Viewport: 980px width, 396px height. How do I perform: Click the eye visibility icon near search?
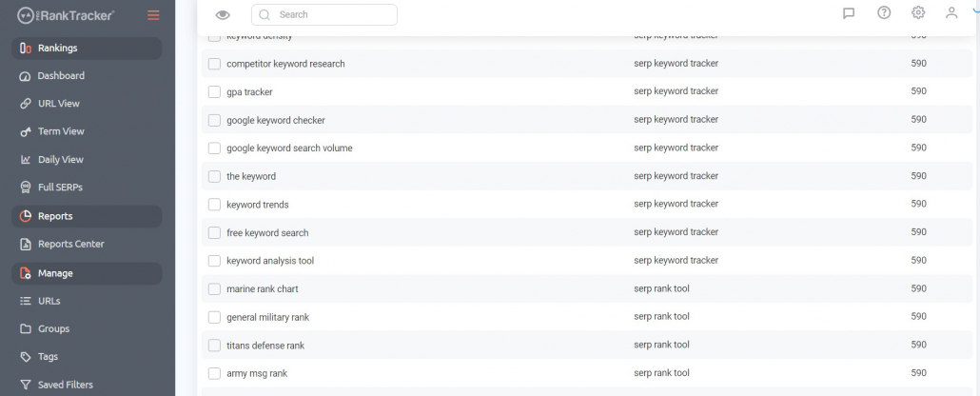(x=224, y=15)
